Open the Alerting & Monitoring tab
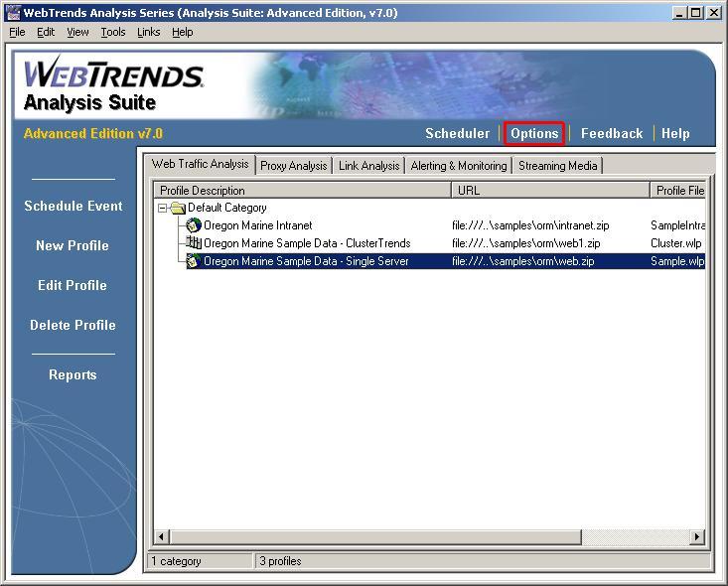The image size is (728, 586). [458, 166]
